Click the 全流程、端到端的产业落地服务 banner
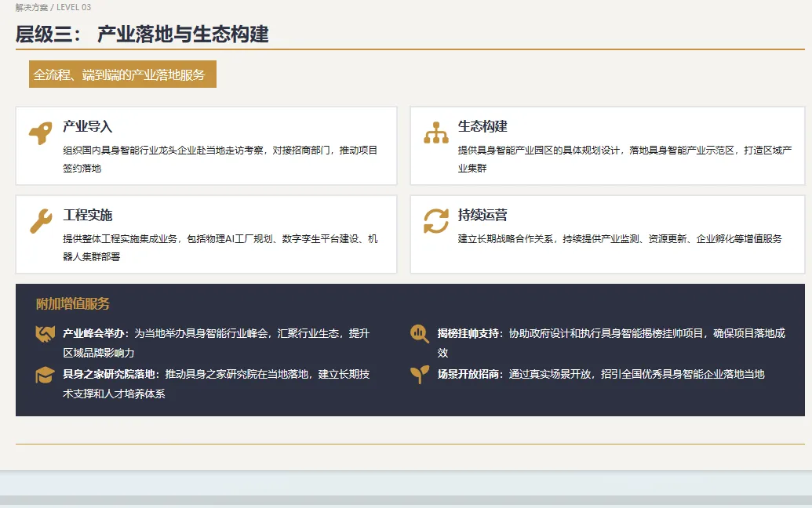Image resolution: width=812 pixels, height=508 pixels. [x=122, y=74]
